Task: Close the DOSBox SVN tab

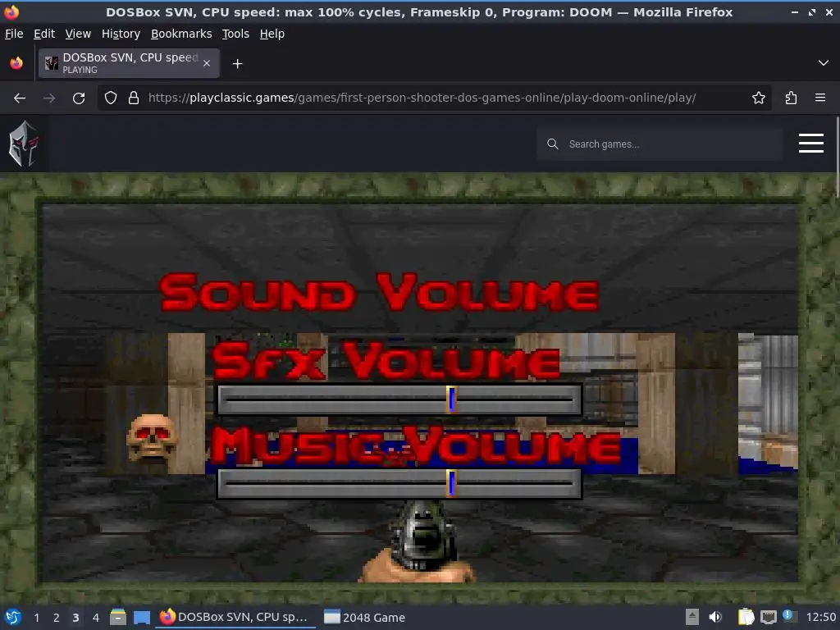Action: [x=207, y=63]
